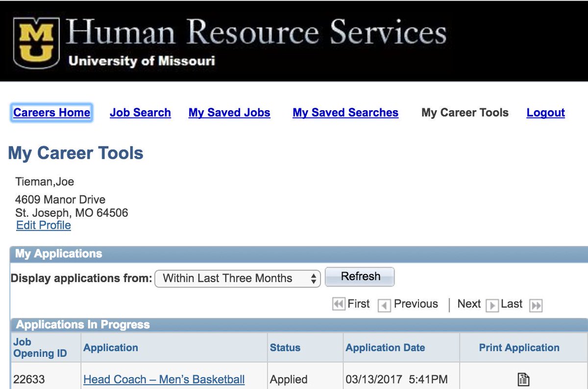Select the My Career Tools tab

pyautogui.click(x=465, y=113)
